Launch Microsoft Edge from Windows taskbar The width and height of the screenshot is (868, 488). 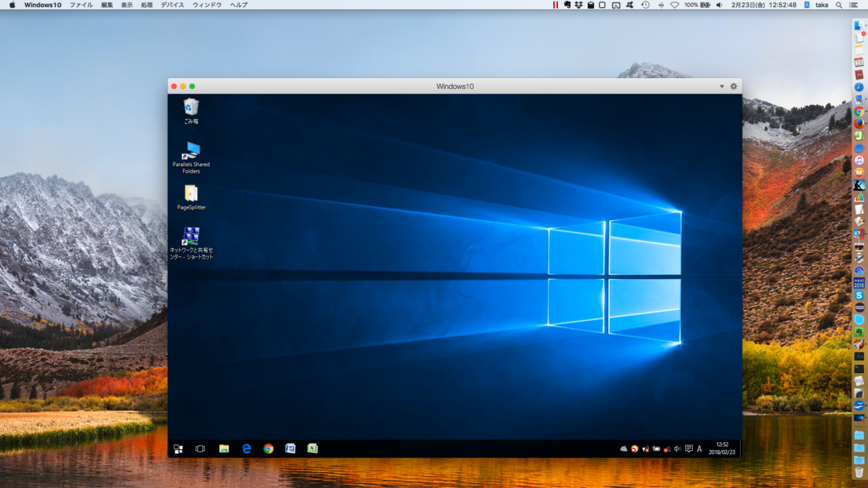(x=246, y=449)
